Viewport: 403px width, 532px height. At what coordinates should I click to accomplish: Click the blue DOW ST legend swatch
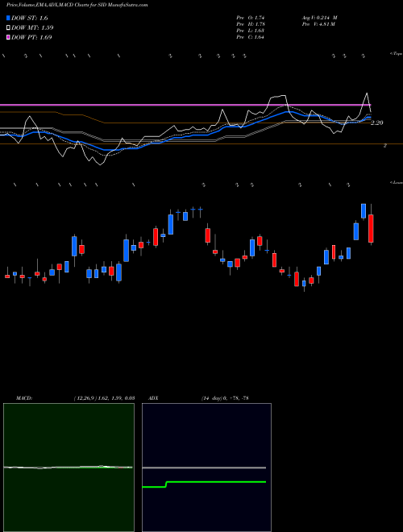click(9, 18)
